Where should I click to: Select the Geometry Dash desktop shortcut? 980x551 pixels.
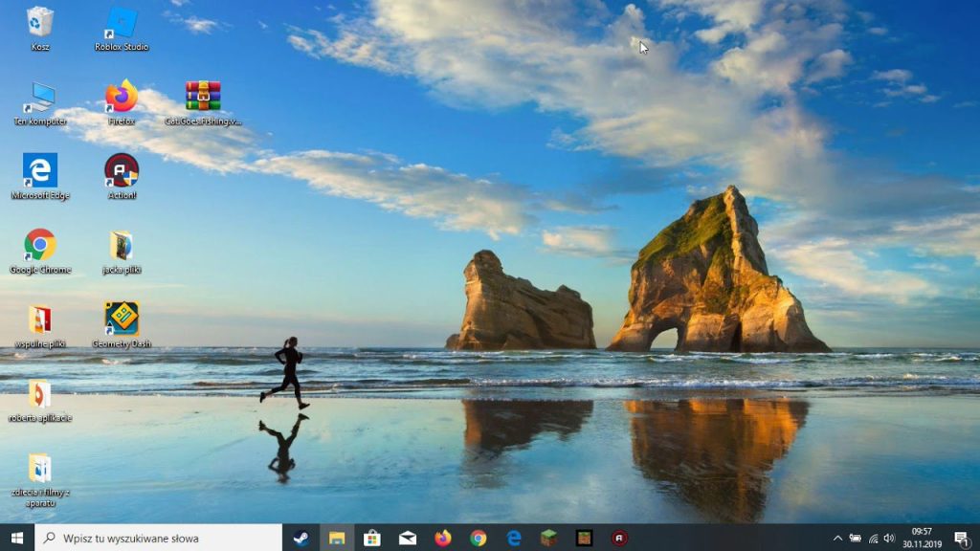pos(122,320)
